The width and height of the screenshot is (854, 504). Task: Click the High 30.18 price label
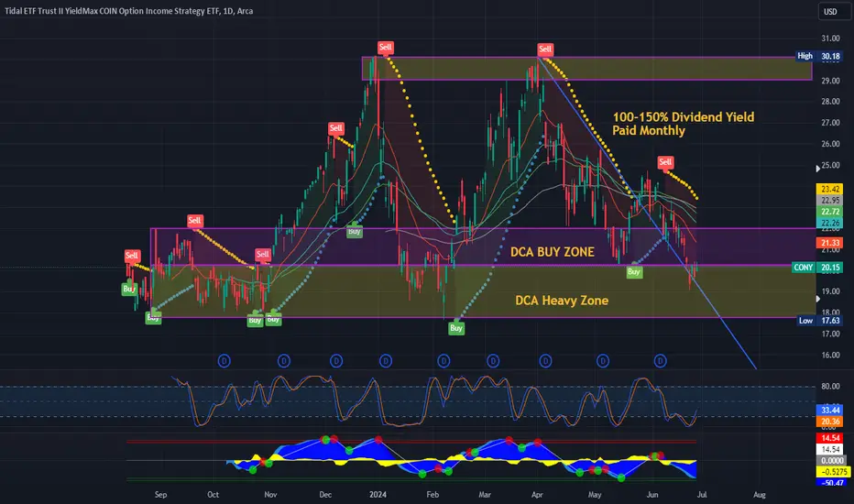click(819, 56)
